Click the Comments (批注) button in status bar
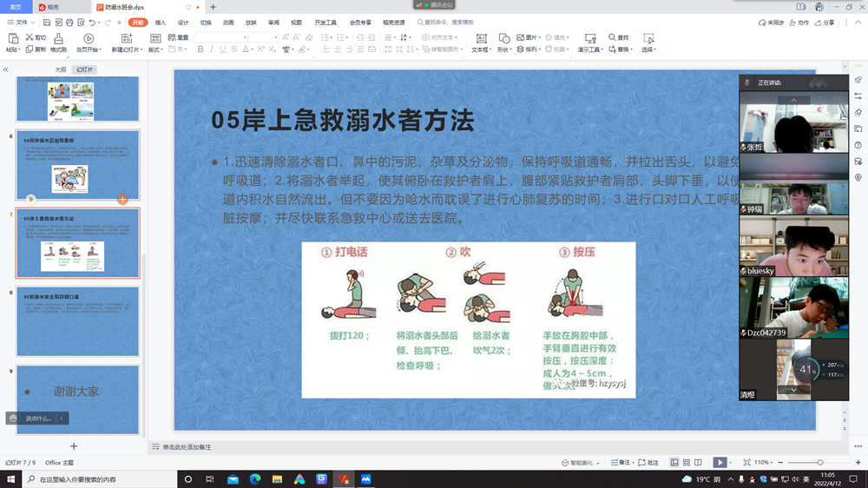The image size is (868, 488). pyautogui.click(x=648, y=463)
